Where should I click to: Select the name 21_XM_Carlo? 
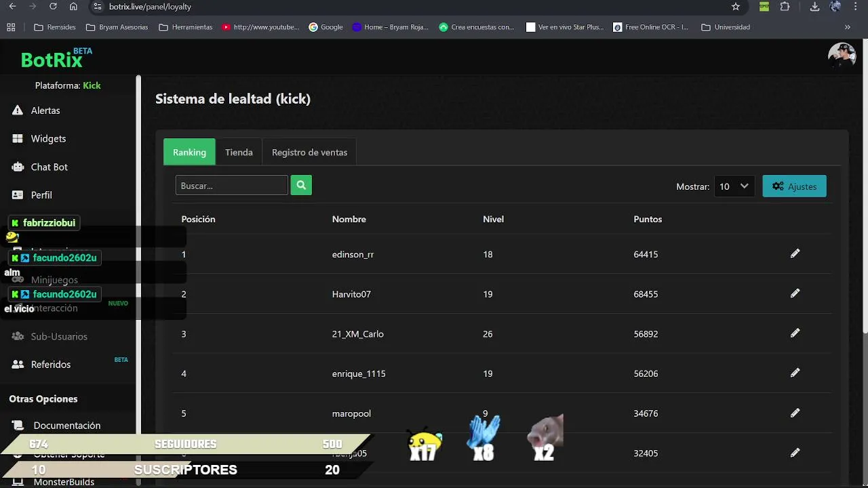coord(357,333)
